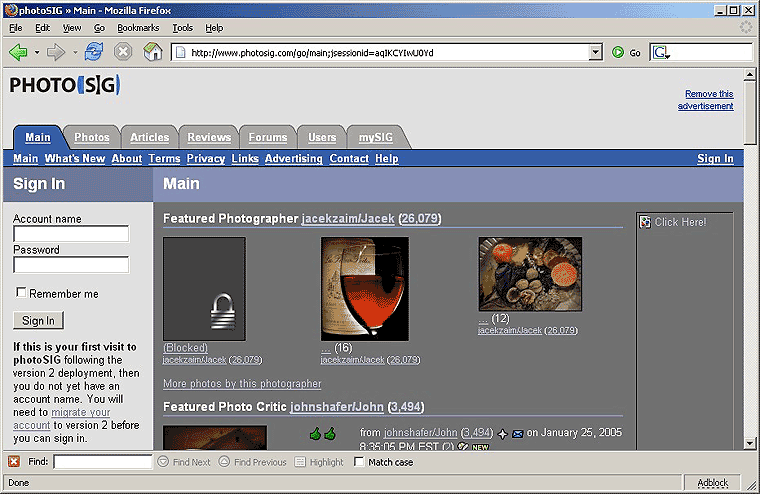Open the Tools menu

(183, 28)
